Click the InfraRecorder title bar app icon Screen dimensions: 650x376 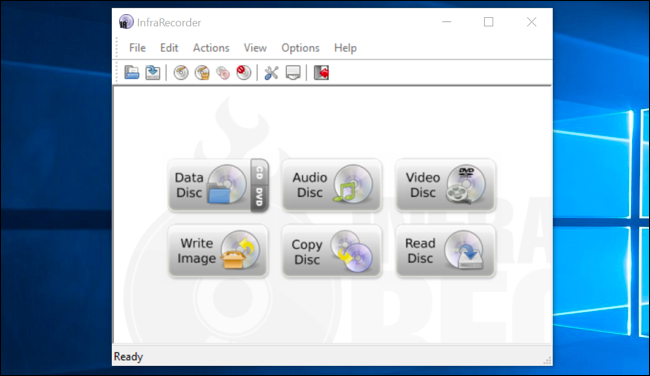click(x=126, y=22)
